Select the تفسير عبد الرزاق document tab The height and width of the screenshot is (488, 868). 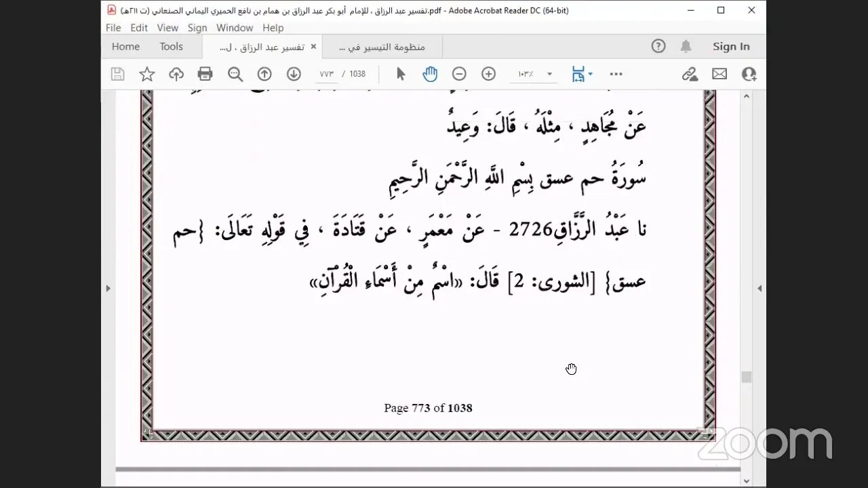click(x=262, y=47)
